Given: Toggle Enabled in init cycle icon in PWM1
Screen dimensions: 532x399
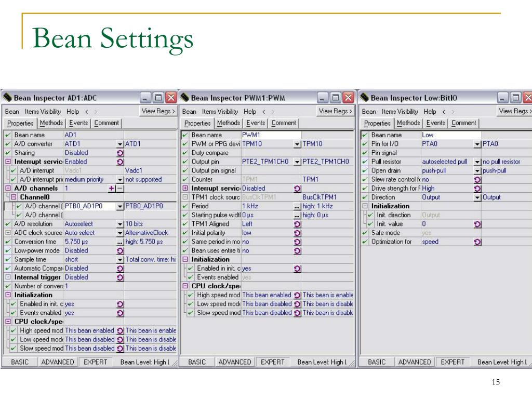Looking at the screenshot, I should [297, 269].
